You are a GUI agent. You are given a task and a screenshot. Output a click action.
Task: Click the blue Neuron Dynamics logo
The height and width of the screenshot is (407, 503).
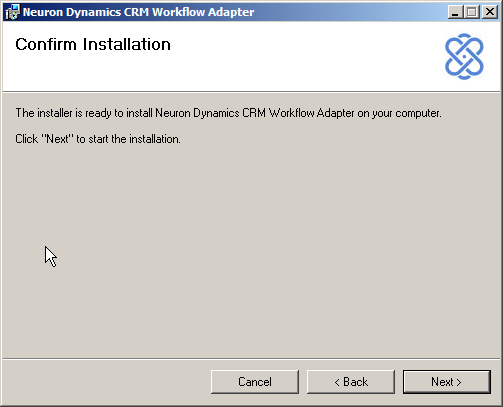[x=464, y=56]
